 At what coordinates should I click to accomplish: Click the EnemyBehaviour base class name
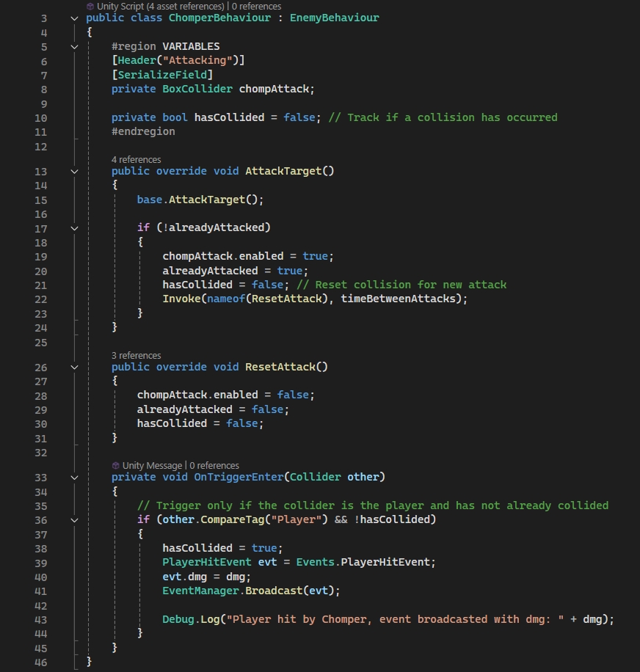point(335,18)
